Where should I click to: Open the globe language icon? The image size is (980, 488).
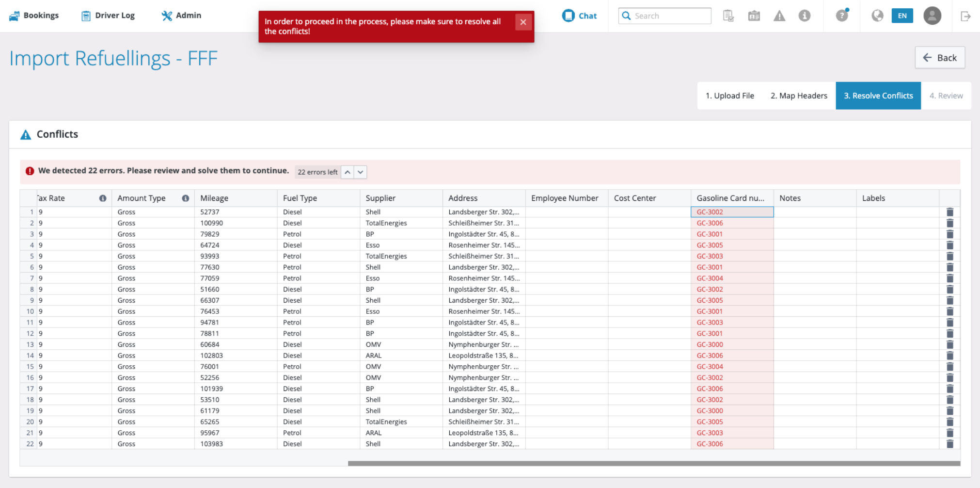pos(877,16)
